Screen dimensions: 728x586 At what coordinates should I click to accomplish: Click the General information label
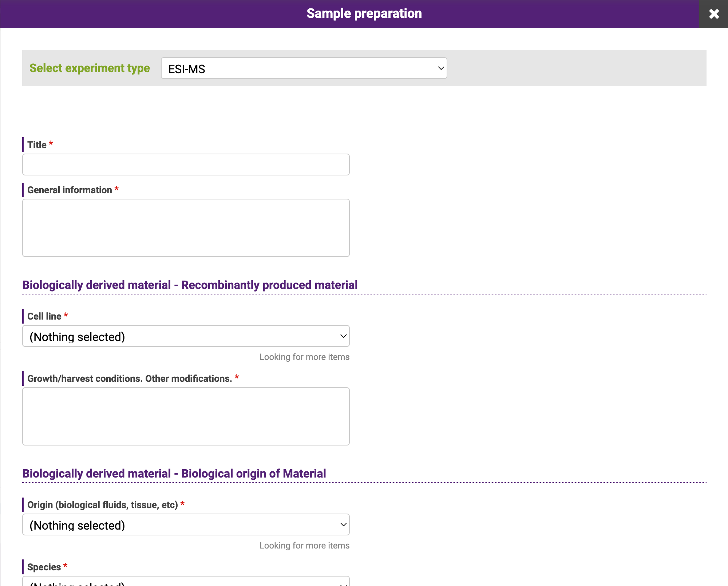coord(70,190)
